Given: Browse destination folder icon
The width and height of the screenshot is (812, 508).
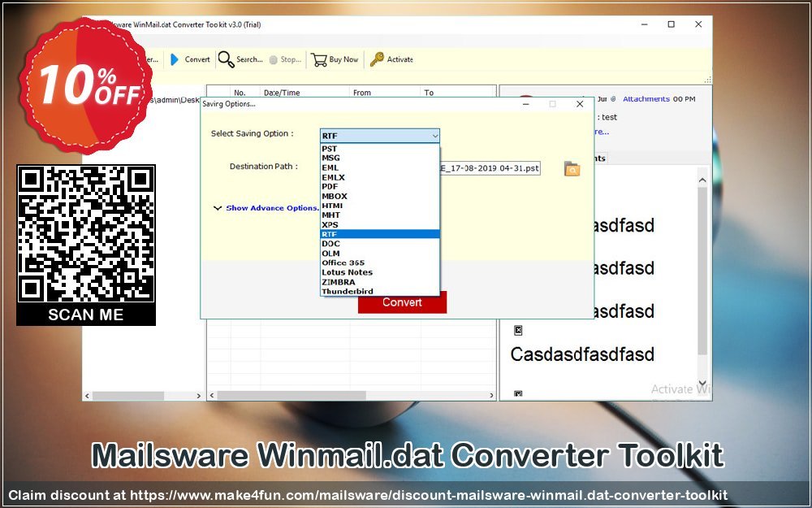Looking at the screenshot, I should (572, 169).
